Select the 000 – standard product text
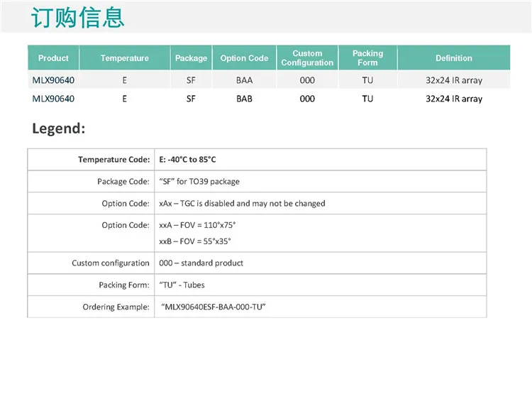The width and height of the screenshot is (532, 399). (x=201, y=263)
